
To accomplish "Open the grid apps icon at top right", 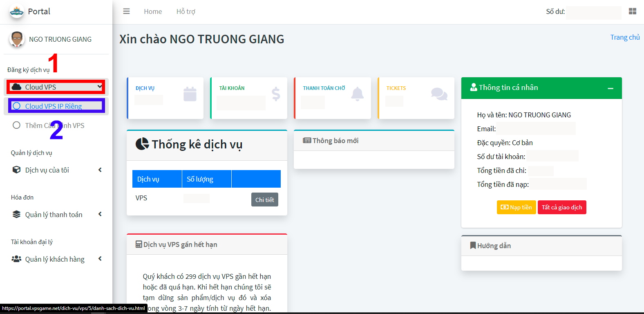I will [632, 11].
